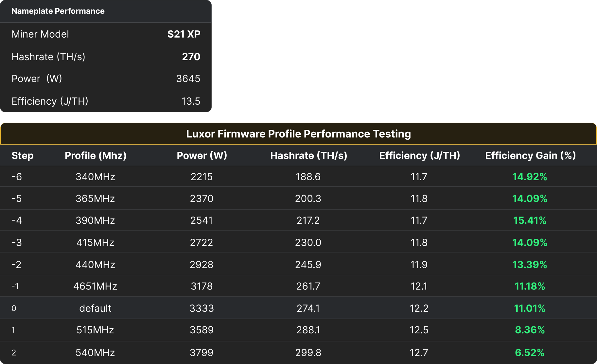Screen dimensions: 597x364
Task: Select the efficiency value 11.9
Action: pos(419,265)
